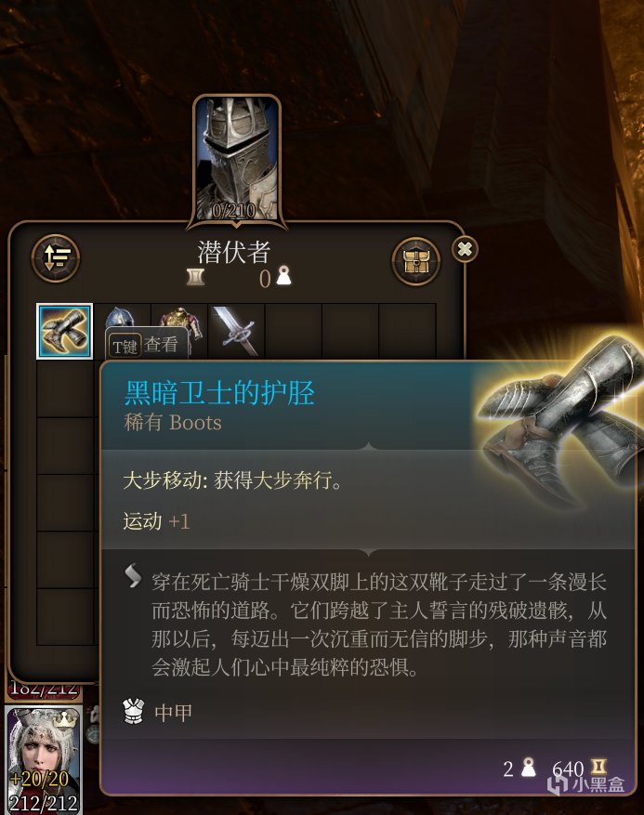
Task: Click the gold chest armor item
Action: pyautogui.click(x=180, y=318)
